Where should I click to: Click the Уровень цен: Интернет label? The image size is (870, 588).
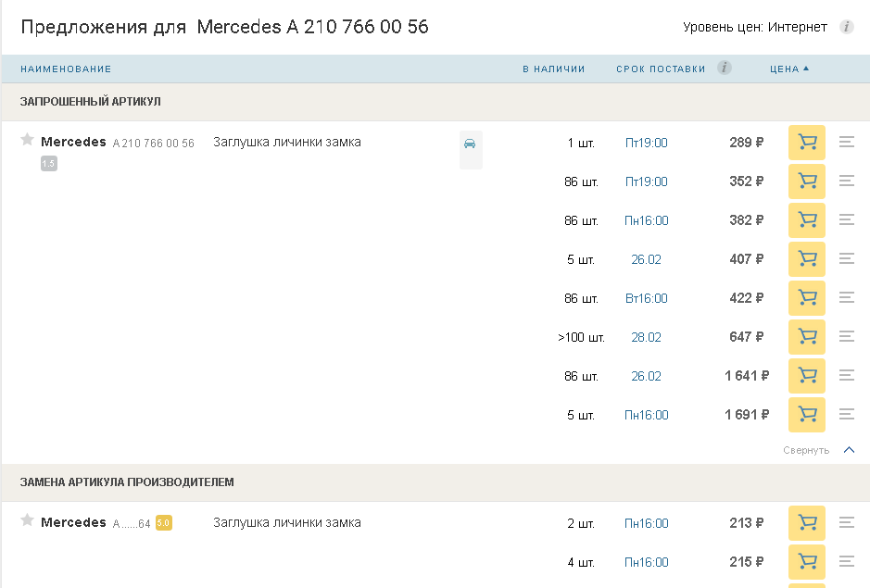point(755,27)
